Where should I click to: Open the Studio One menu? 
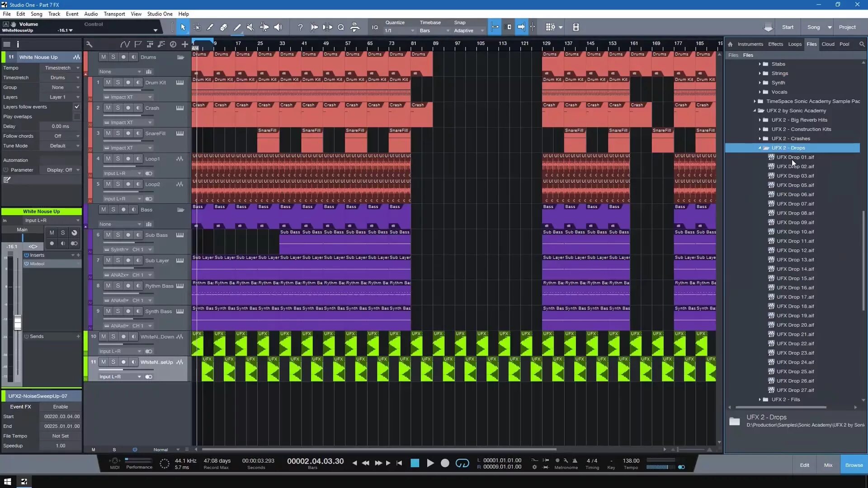160,14
